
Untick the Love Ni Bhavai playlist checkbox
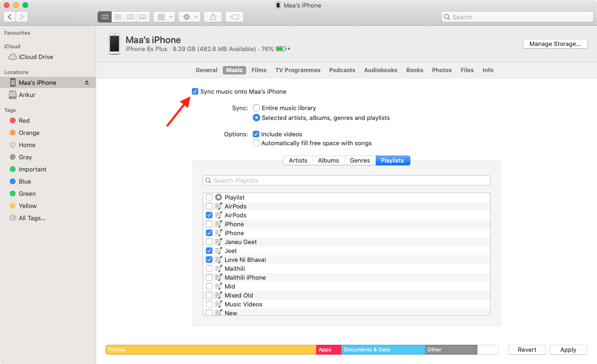pyautogui.click(x=209, y=260)
